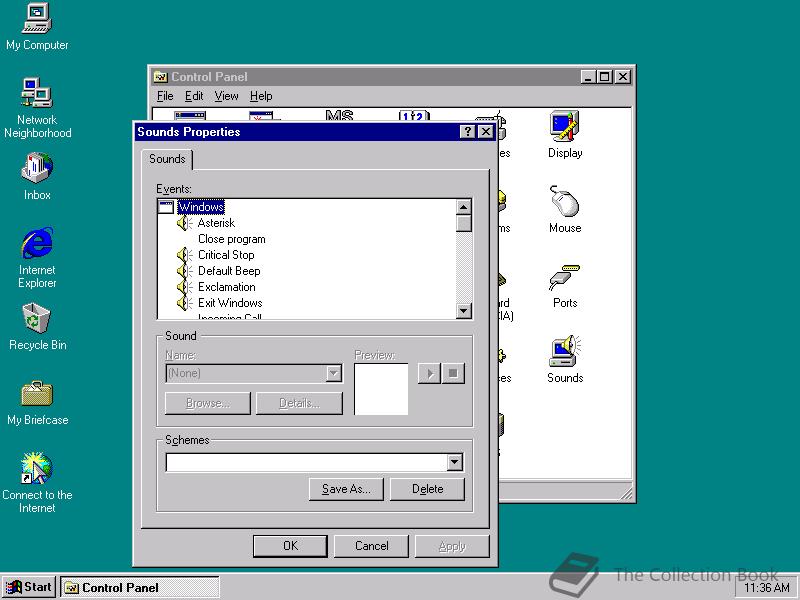800x600 pixels.
Task: Confirm with the OK button
Action: point(290,546)
